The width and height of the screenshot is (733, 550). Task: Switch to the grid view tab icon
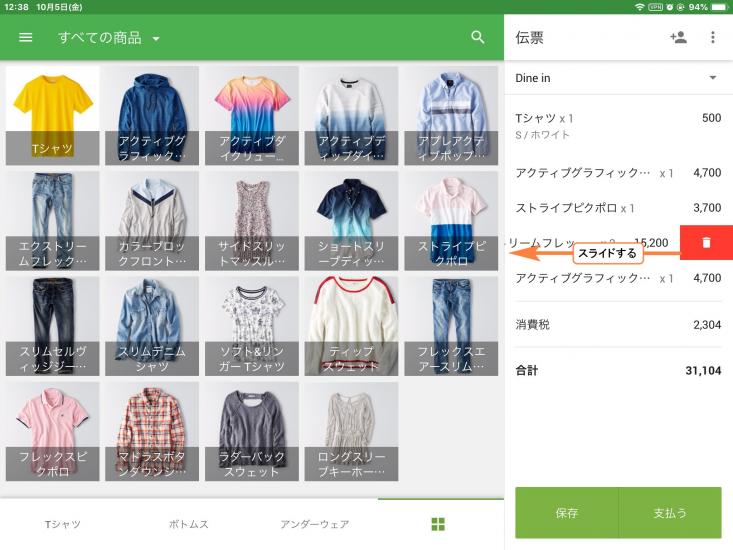(x=438, y=524)
